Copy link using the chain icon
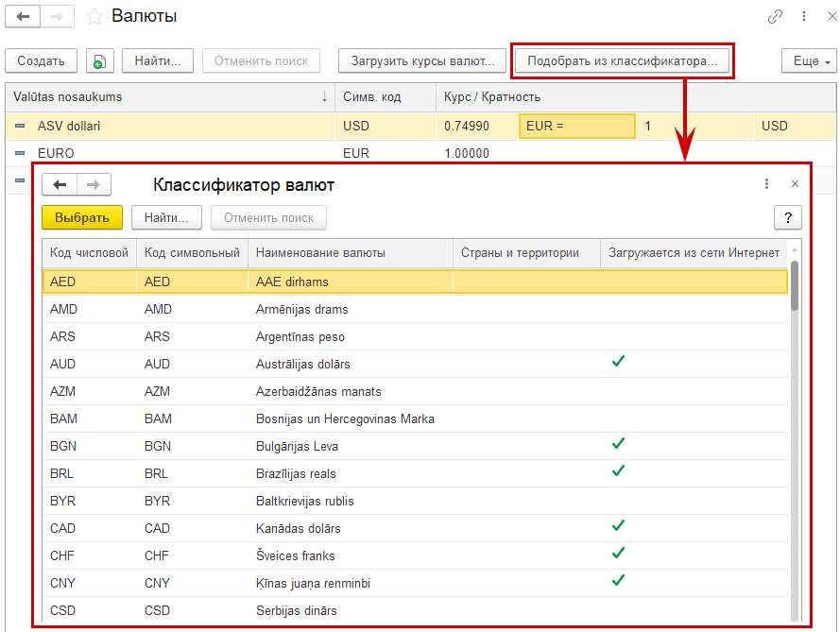 [x=776, y=17]
